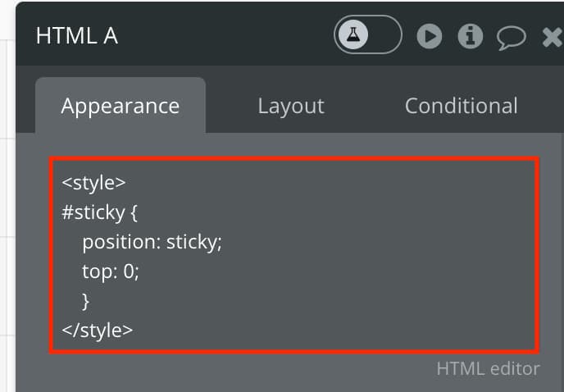Click the top: 0; code line
The height and width of the screenshot is (392, 564).
pos(111,271)
